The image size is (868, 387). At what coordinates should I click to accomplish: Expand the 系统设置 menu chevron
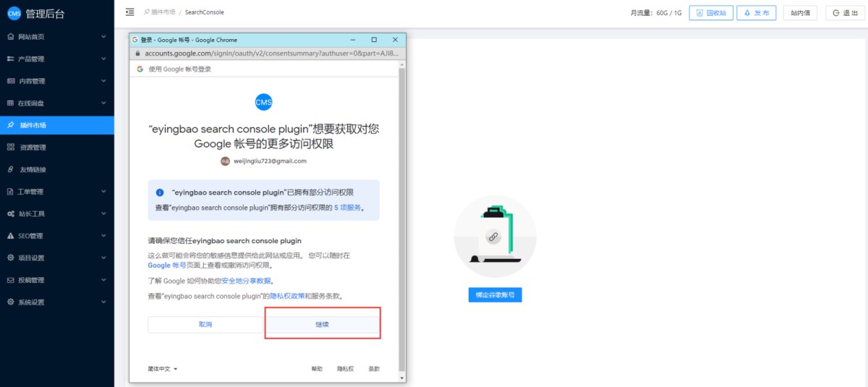click(x=103, y=302)
